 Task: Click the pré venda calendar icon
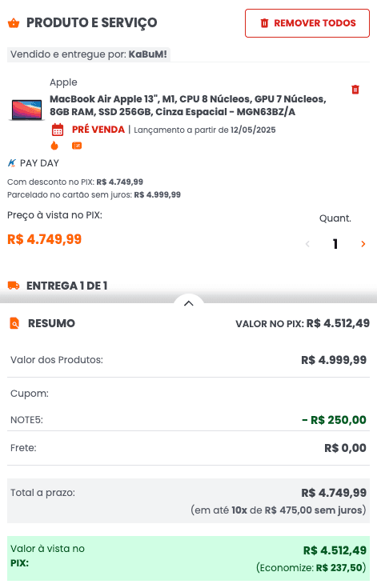(x=58, y=130)
